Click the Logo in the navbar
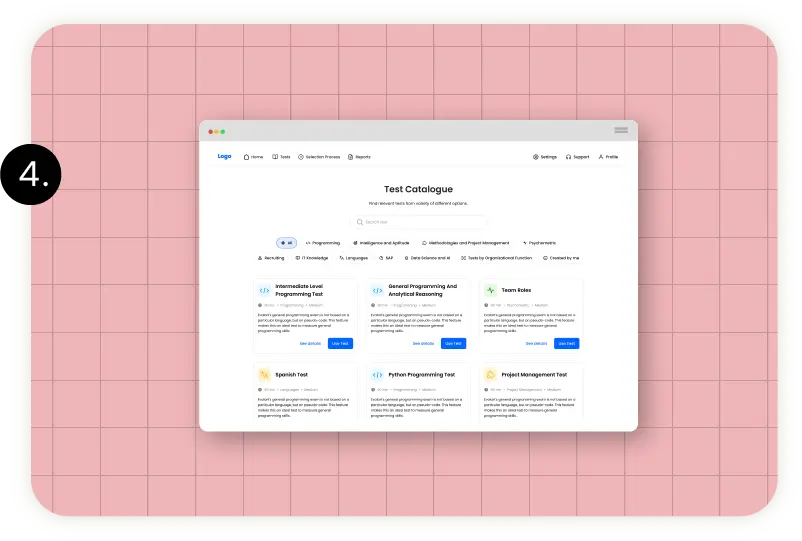The image size is (802, 541). pyautogui.click(x=224, y=156)
